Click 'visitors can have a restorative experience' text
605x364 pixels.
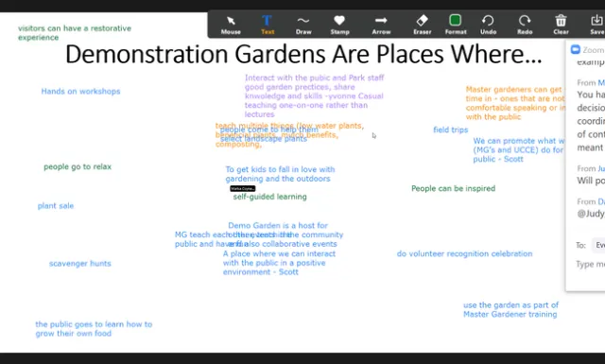[x=75, y=33]
